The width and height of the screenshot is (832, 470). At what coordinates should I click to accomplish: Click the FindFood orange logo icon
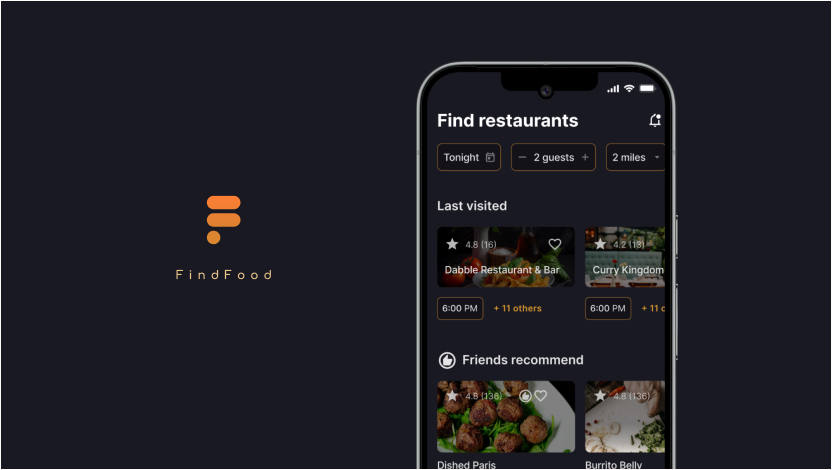click(x=223, y=220)
